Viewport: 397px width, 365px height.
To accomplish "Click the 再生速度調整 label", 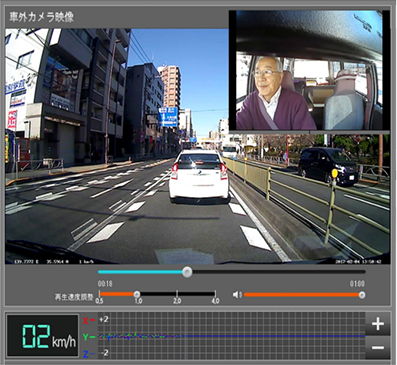I will pos(74,297).
